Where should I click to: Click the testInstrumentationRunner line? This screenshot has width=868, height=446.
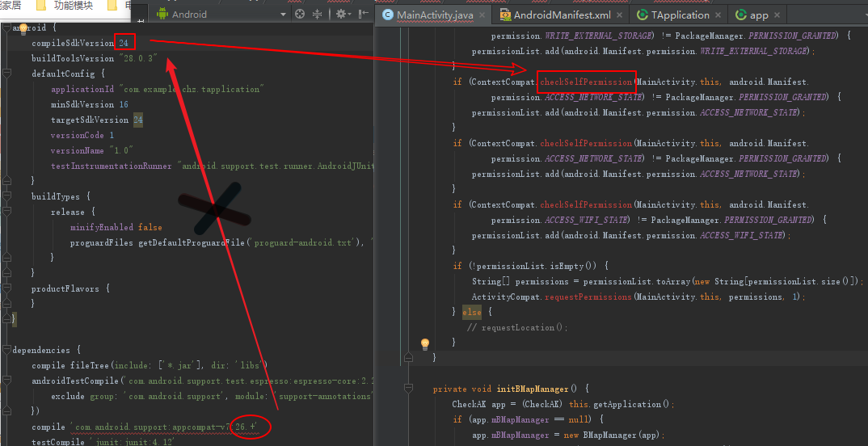click(x=212, y=166)
